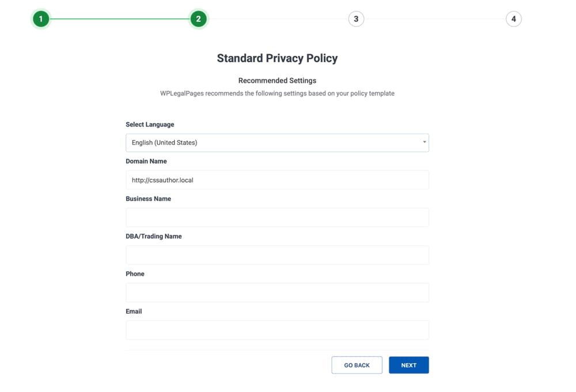The width and height of the screenshot is (576, 392).
Task: Click the DBA/Trading Name field
Action: [x=277, y=254]
